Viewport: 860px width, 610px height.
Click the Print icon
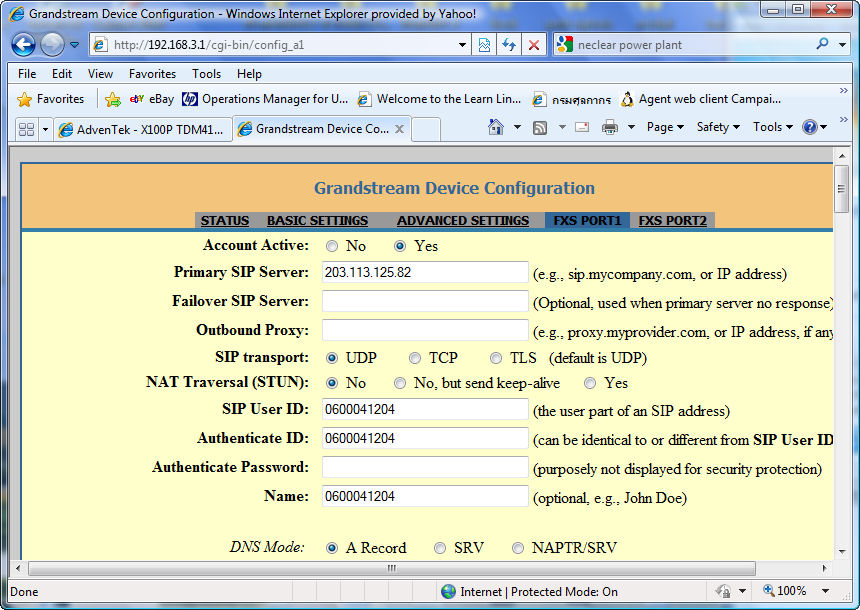tap(610, 127)
